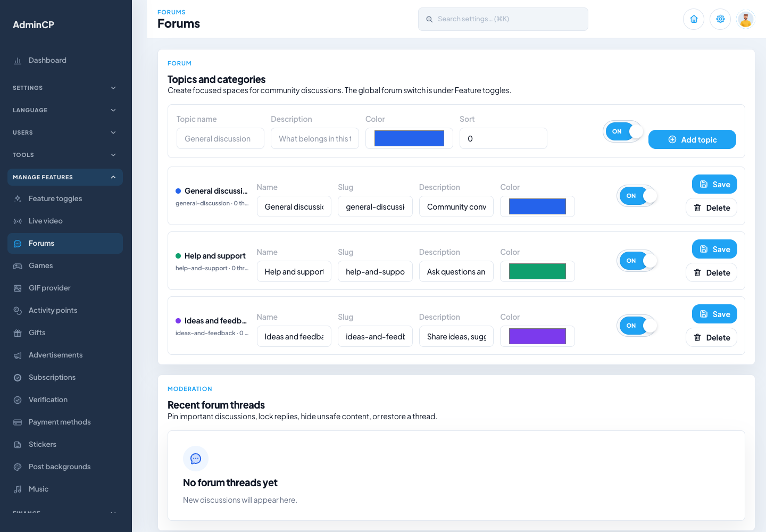Open the home icon in the header

click(694, 19)
